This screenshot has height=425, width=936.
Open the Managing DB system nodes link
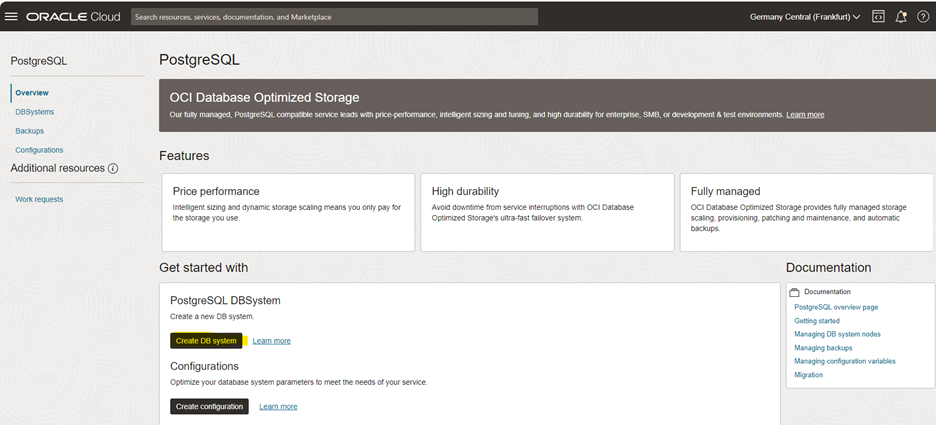837,334
